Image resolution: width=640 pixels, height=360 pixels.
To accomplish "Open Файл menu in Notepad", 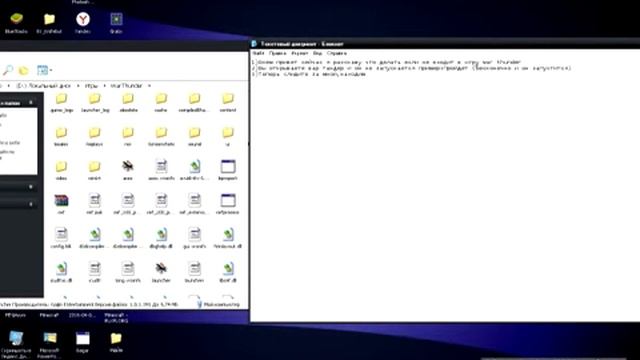I will 258,53.
